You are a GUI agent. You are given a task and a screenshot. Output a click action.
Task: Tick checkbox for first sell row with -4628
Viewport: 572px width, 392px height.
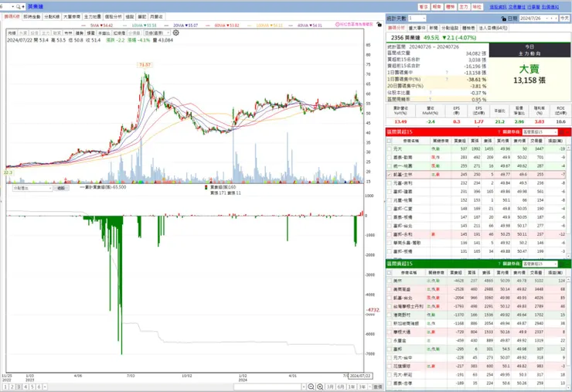tap(390, 281)
